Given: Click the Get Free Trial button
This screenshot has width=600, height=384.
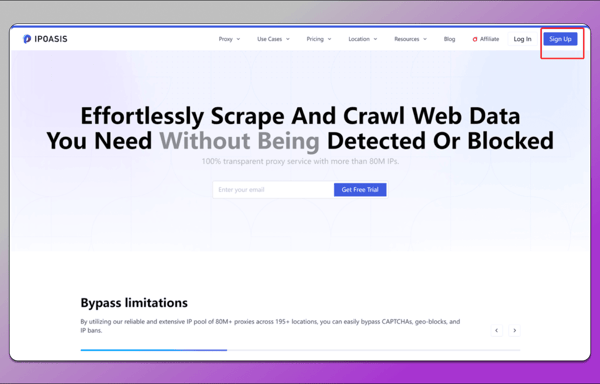Looking at the screenshot, I should pos(360,190).
